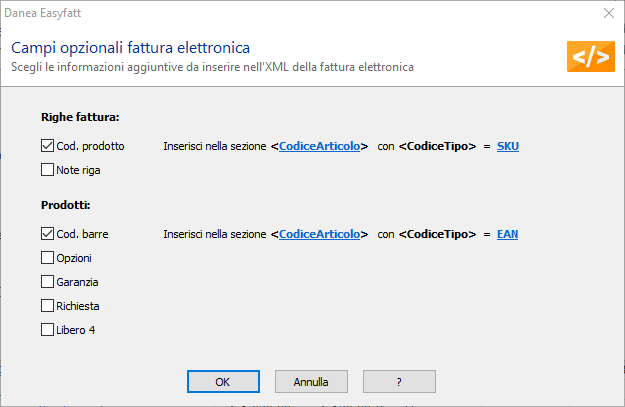Cancel with the Annulla button

[311, 381]
